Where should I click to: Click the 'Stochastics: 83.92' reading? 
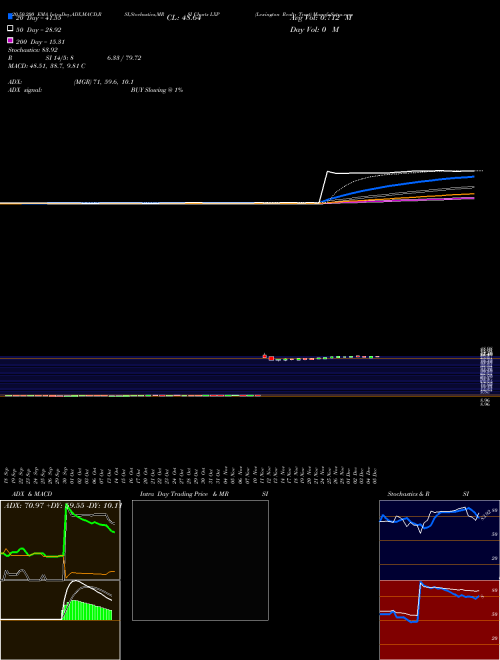[x=33, y=50]
